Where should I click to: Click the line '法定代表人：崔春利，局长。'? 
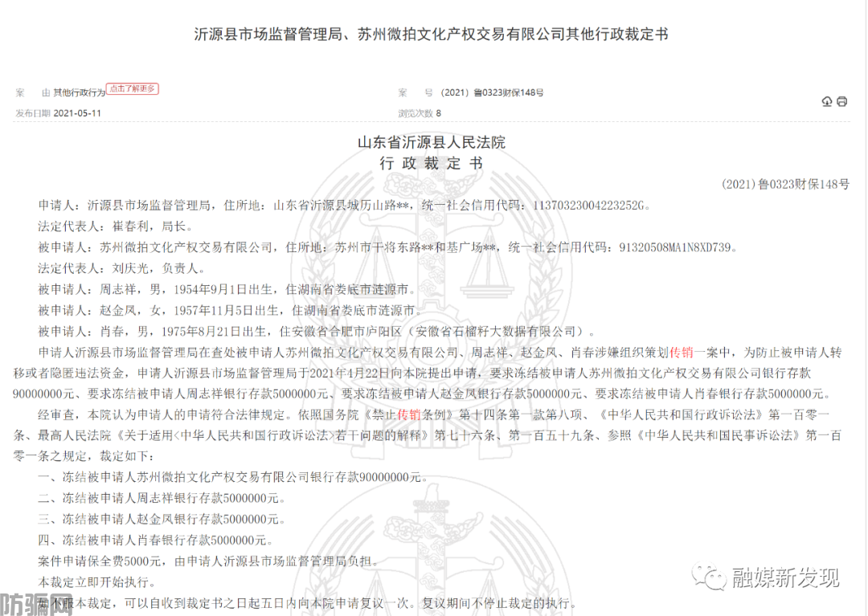pyautogui.click(x=116, y=226)
